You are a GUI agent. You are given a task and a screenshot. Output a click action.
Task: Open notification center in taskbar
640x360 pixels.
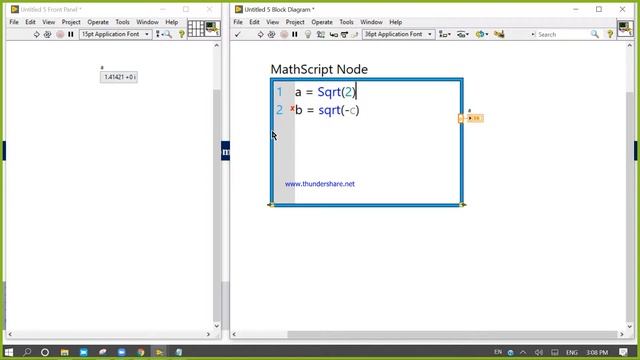623,352
